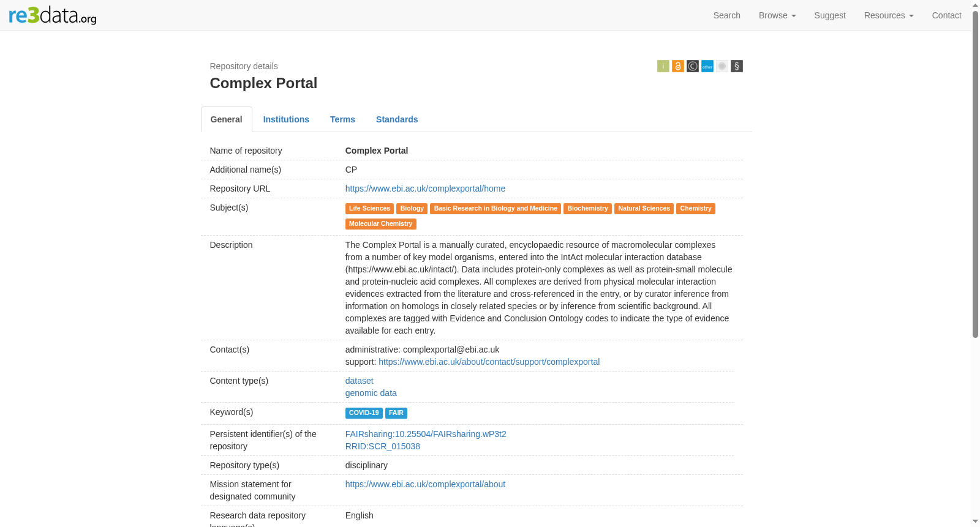Open the genomic data content type link
Screen dimensions: 980x527
(371, 393)
